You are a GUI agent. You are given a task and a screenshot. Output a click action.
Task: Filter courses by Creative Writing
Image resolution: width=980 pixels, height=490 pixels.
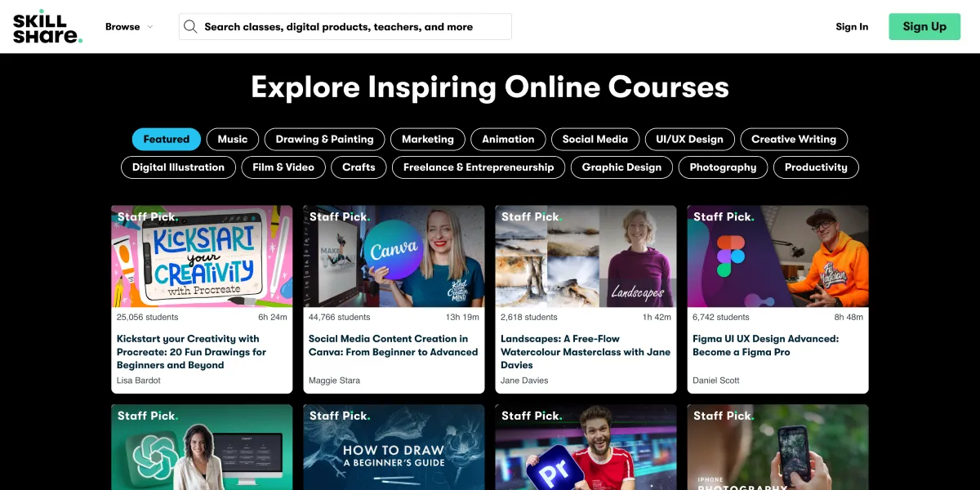click(794, 140)
